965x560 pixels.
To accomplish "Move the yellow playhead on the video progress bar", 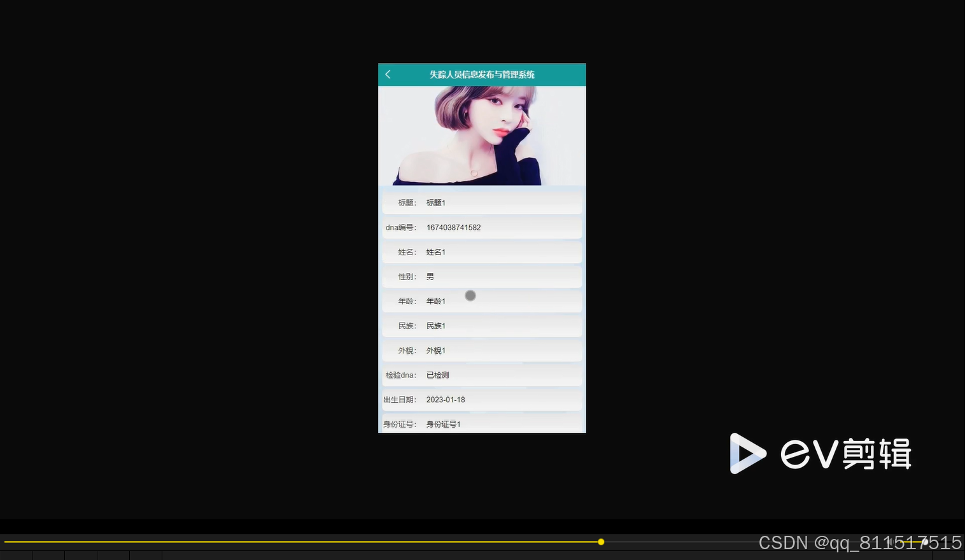I will (x=601, y=542).
